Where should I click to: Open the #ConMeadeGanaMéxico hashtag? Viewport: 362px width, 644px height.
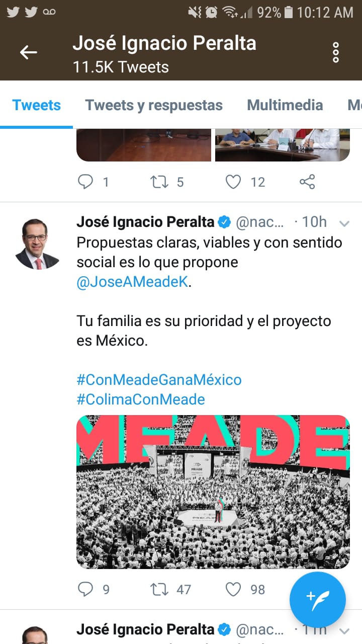[x=159, y=379]
